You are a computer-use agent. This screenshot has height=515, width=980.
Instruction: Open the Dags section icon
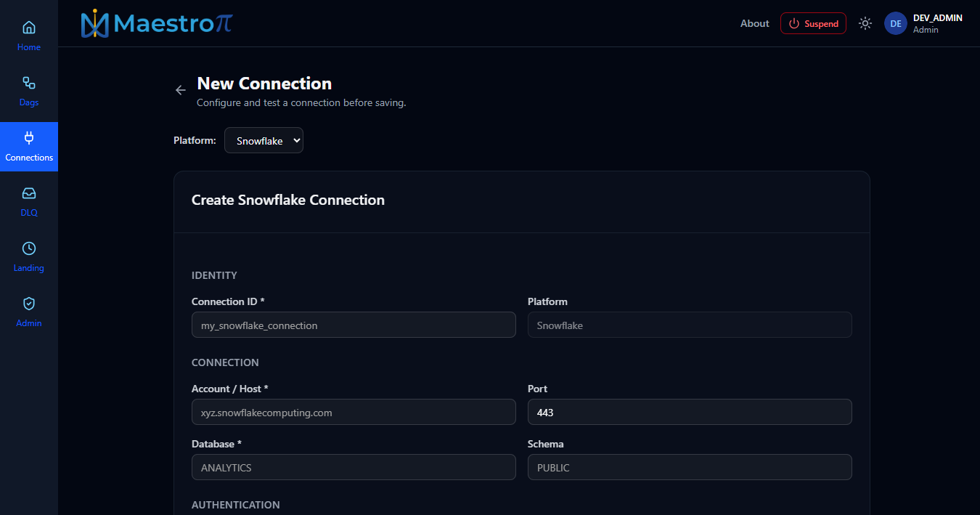click(x=29, y=83)
